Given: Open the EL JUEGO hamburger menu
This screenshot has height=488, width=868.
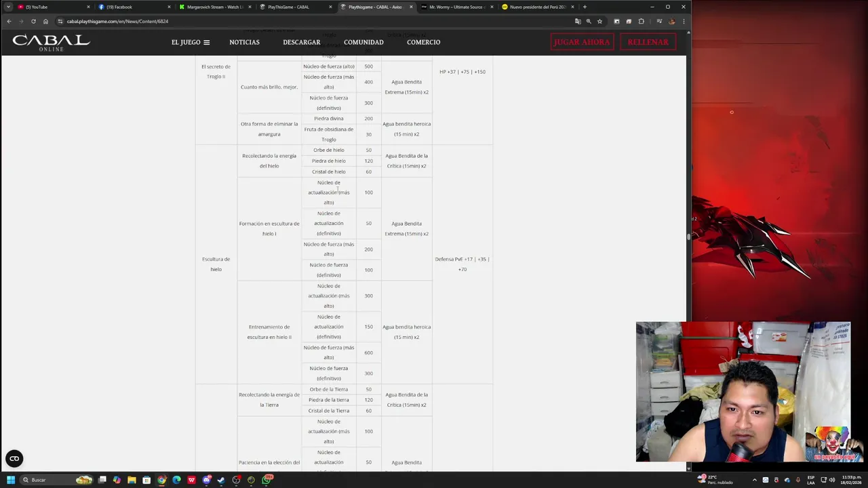Looking at the screenshot, I should tap(191, 42).
